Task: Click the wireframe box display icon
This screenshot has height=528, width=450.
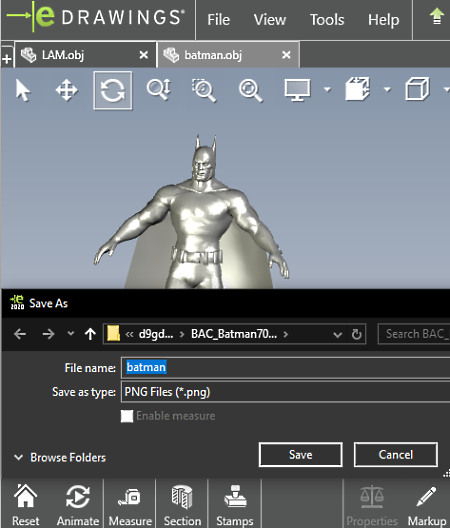Action: pyautogui.click(x=417, y=89)
